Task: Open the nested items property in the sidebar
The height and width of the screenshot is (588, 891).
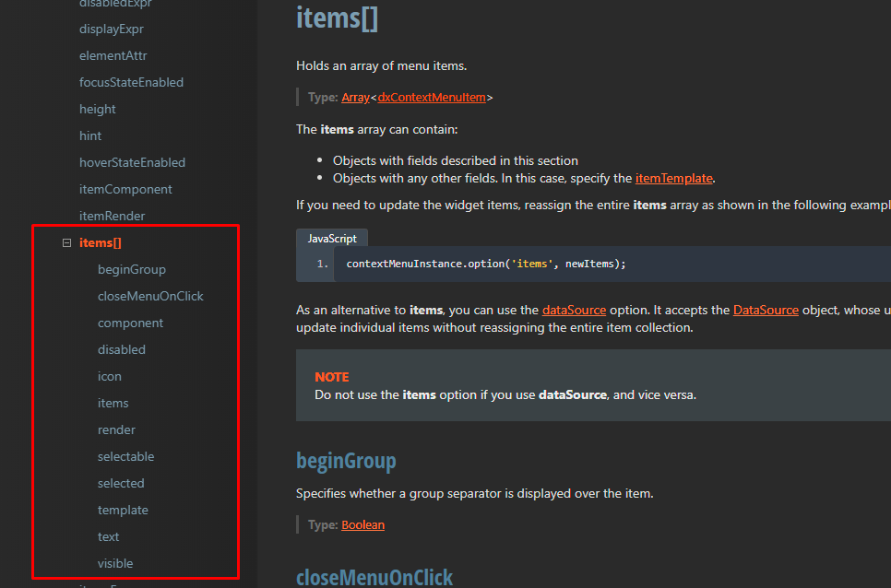Action: pyautogui.click(x=113, y=403)
